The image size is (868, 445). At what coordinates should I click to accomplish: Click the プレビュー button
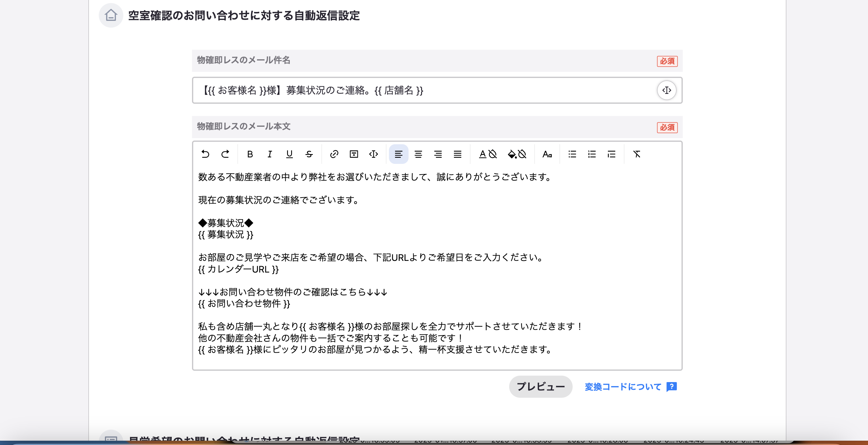[540, 387]
